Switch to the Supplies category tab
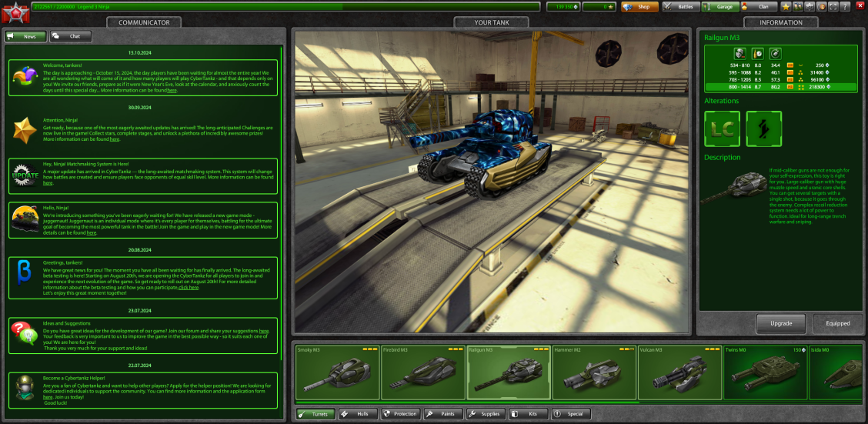868x424 pixels. click(484, 414)
